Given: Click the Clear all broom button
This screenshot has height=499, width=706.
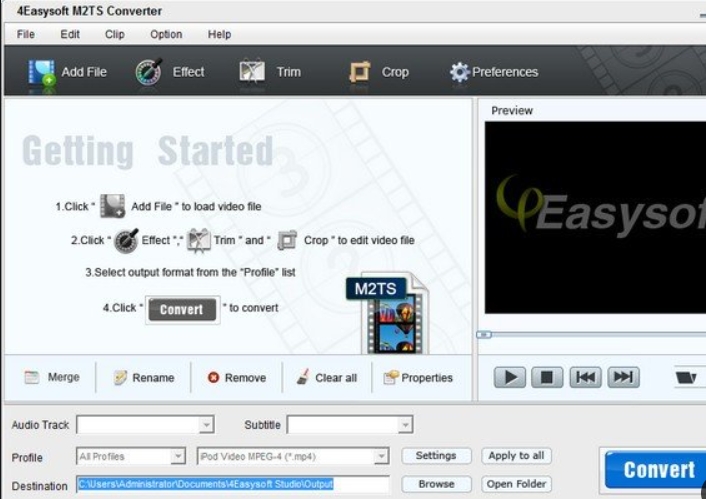Looking at the screenshot, I should point(326,377).
